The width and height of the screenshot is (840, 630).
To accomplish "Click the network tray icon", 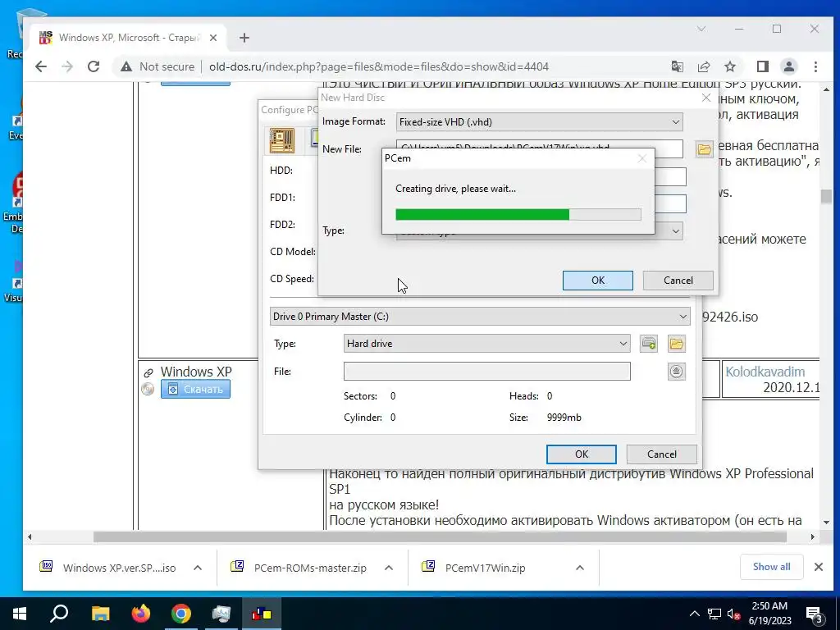I will (714, 614).
